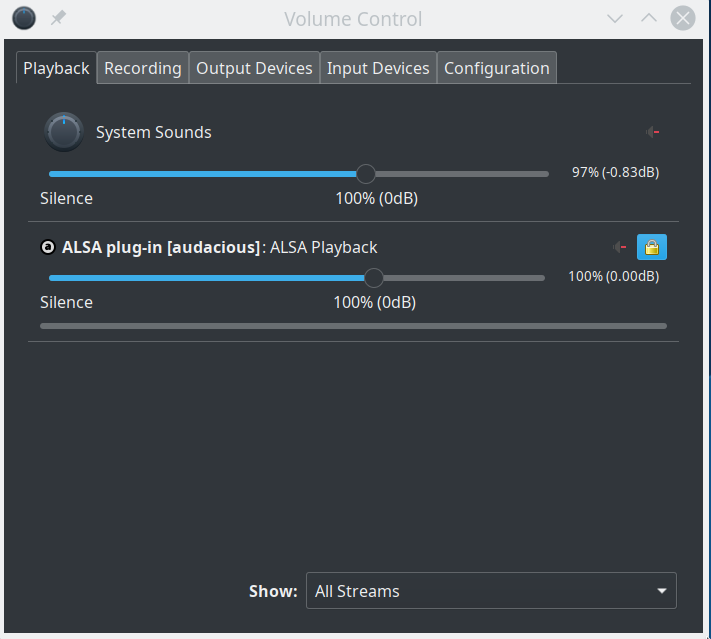Screen dimensions: 711x639
Task: Click the audacious volume level meter bar
Action: point(353,326)
